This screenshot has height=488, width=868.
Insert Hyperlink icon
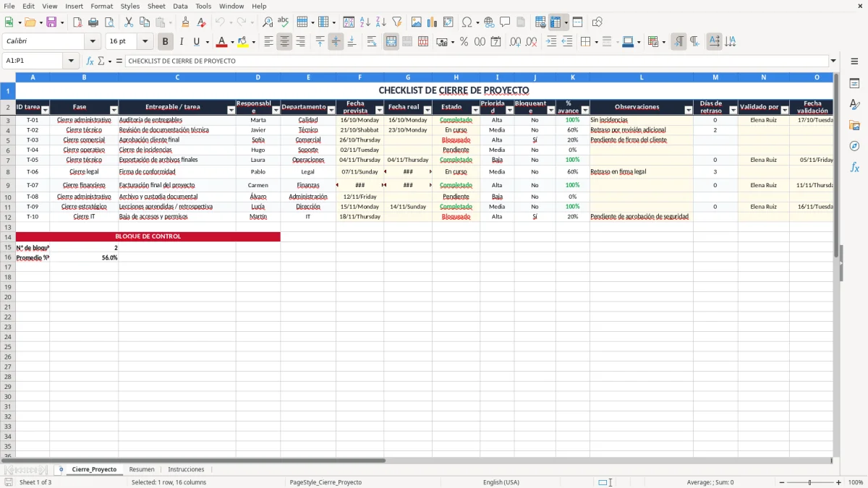click(489, 22)
